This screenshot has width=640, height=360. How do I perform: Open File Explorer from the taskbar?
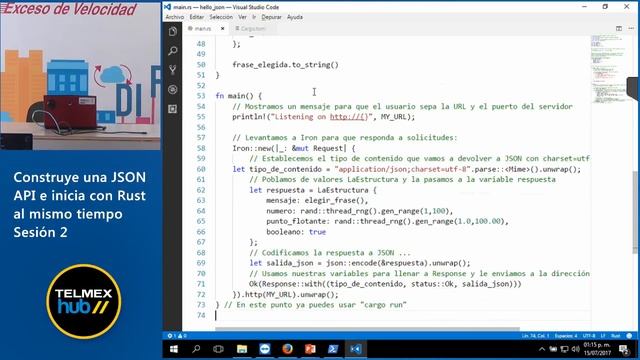[242, 349]
